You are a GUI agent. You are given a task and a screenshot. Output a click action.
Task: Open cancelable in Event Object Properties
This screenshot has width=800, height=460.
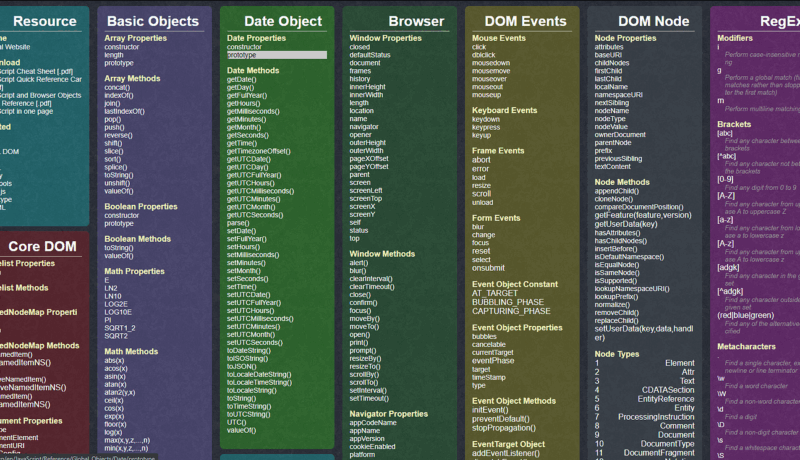[x=489, y=345]
